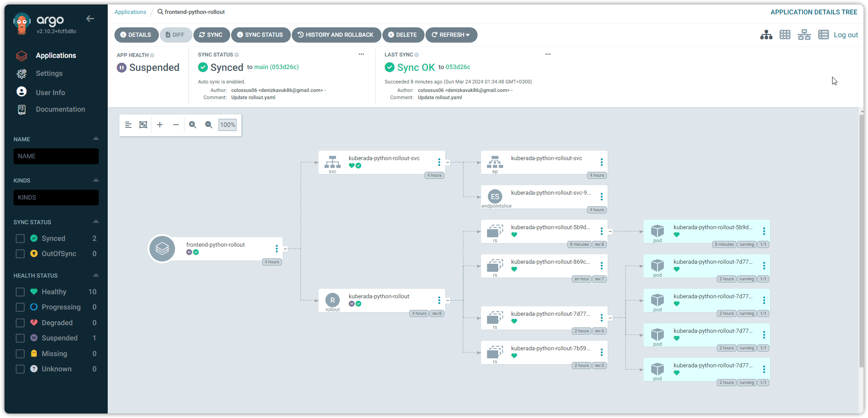This screenshot has width=868, height=418.
Task: Click the zoom out magnifier icon
Action: coord(209,125)
